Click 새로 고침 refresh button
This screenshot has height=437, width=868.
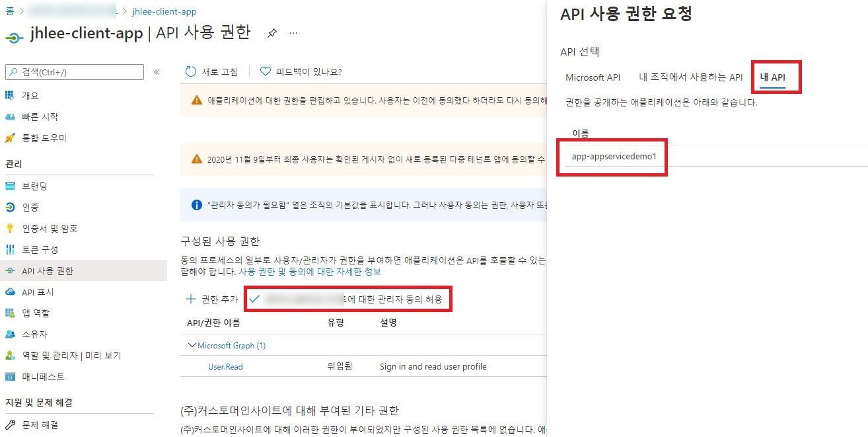[x=211, y=71]
